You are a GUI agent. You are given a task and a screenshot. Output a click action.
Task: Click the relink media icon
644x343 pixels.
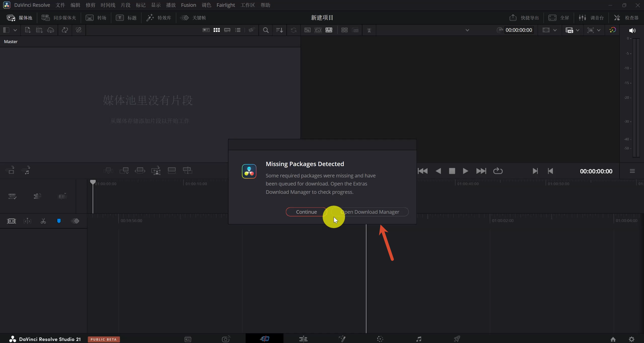pos(79,30)
